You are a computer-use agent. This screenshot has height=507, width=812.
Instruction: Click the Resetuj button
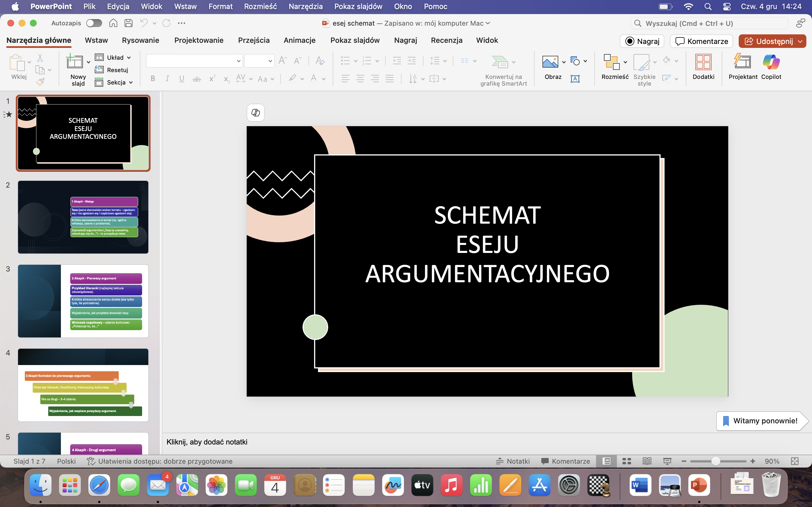112,70
